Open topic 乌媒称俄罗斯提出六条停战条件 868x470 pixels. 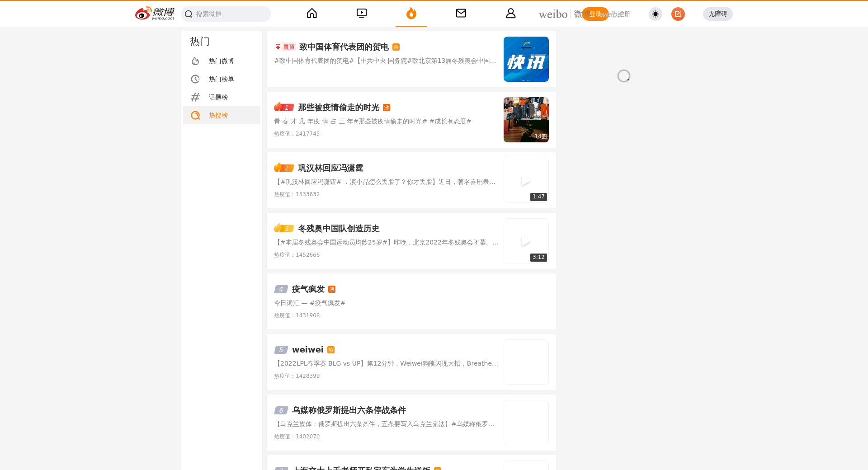tap(349, 410)
